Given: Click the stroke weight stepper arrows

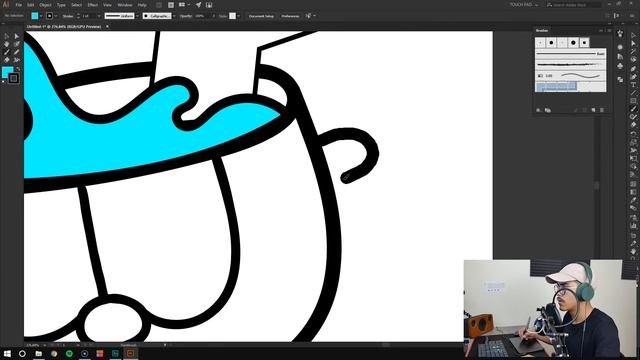Looking at the screenshot, I should click(78, 16).
